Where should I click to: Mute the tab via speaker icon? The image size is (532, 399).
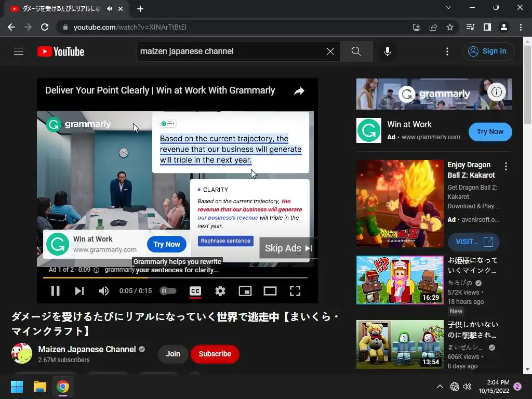pyautogui.click(x=109, y=9)
